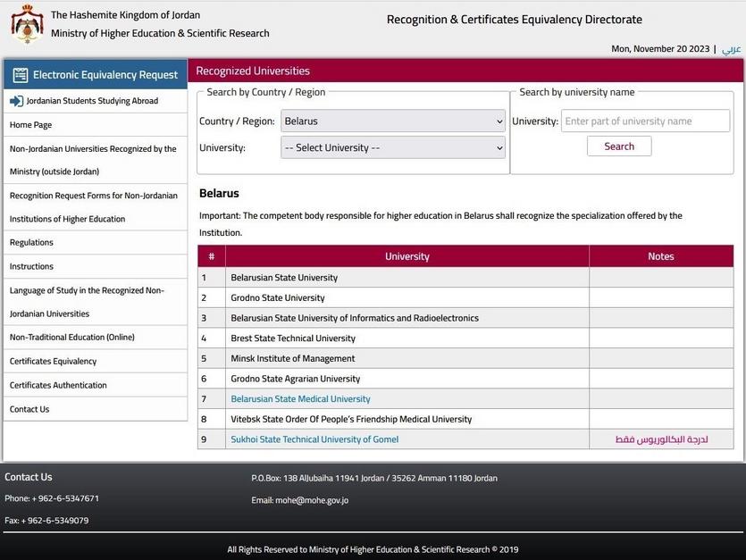
Task: Click the Belarusian State University row text
Action: click(284, 278)
